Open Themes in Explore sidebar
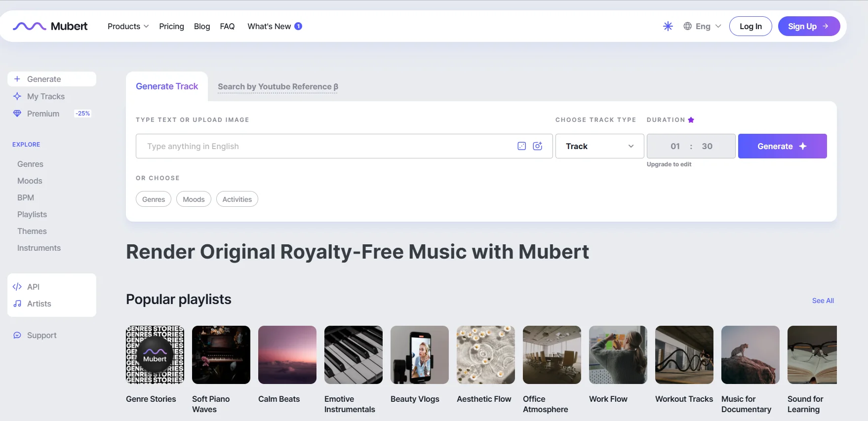Image resolution: width=868 pixels, height=421 pixels. pos(32,231)
